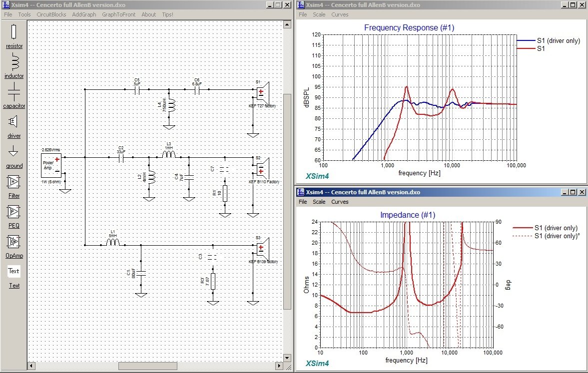Select inductor L1 5mH in the schematic
The height and width of the screenshot is (373, 588).
tap(113, 242)
